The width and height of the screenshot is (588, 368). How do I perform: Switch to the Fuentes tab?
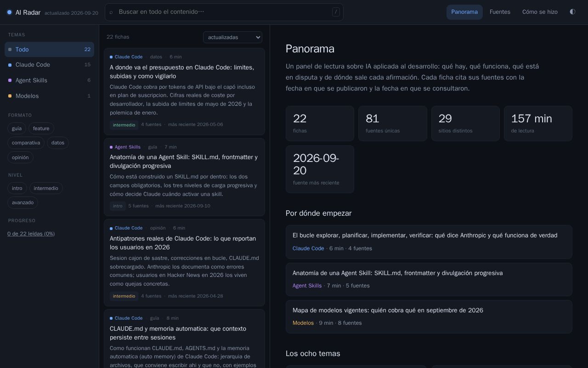500,12
